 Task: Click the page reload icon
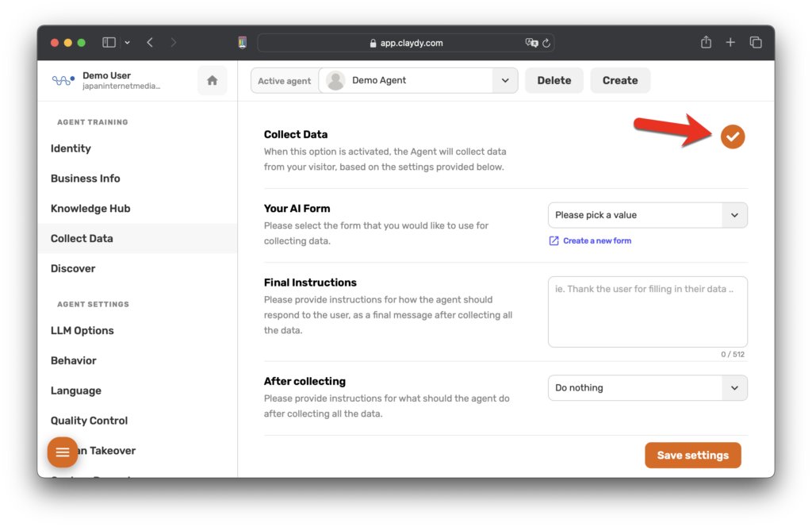point(547,43)
